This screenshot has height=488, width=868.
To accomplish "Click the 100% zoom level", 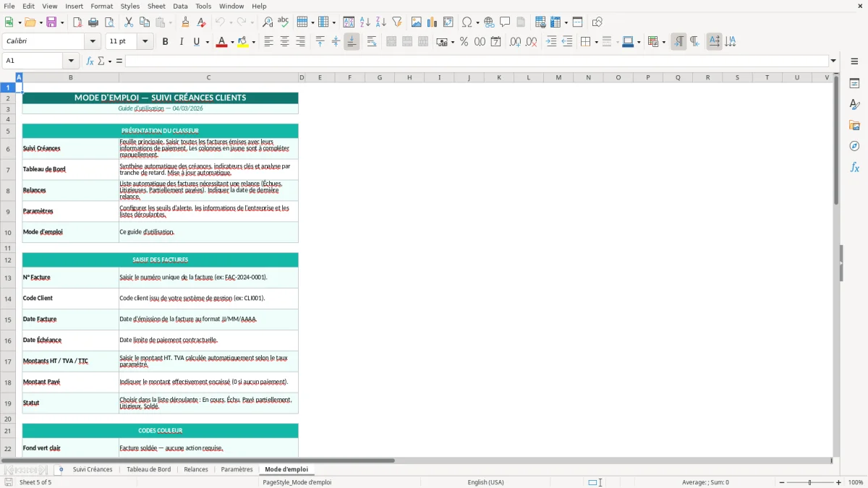I will click(x=855, y=482).
